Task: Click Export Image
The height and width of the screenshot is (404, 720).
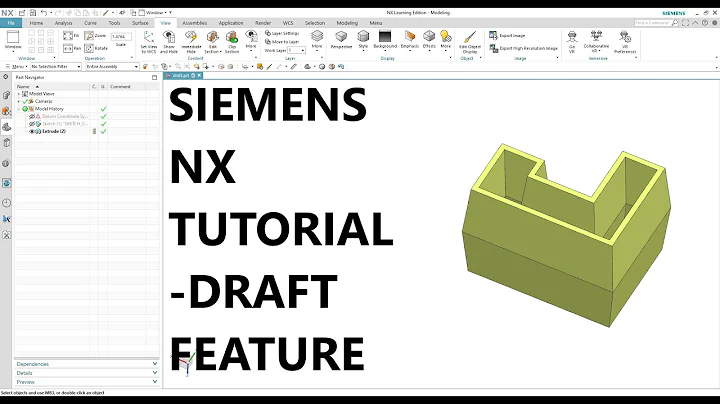Action: point(507,35)
